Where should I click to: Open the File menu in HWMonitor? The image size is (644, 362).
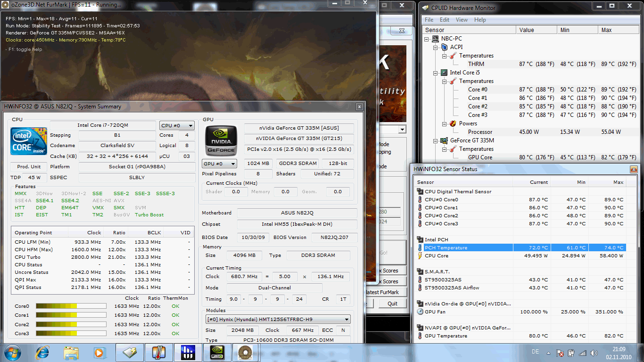point(429,20)
